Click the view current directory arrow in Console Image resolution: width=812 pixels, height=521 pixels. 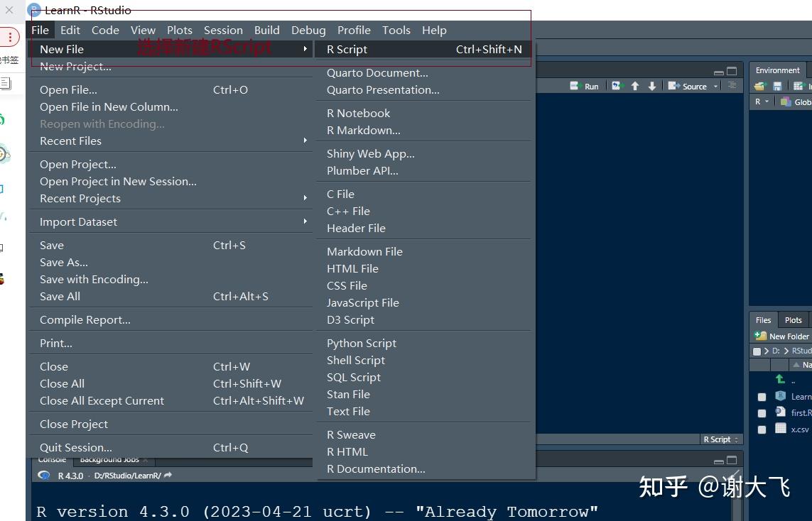(x=168, y=475)
